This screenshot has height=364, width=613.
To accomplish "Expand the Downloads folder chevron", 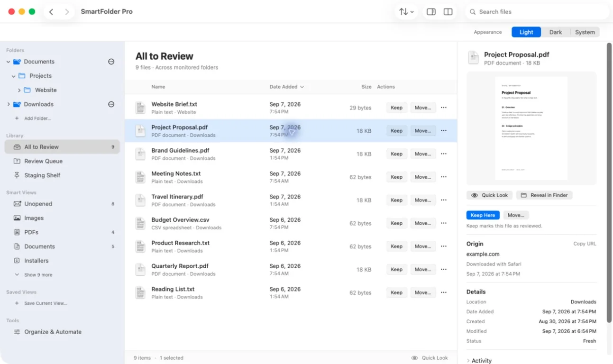I will tap(9, 104).
